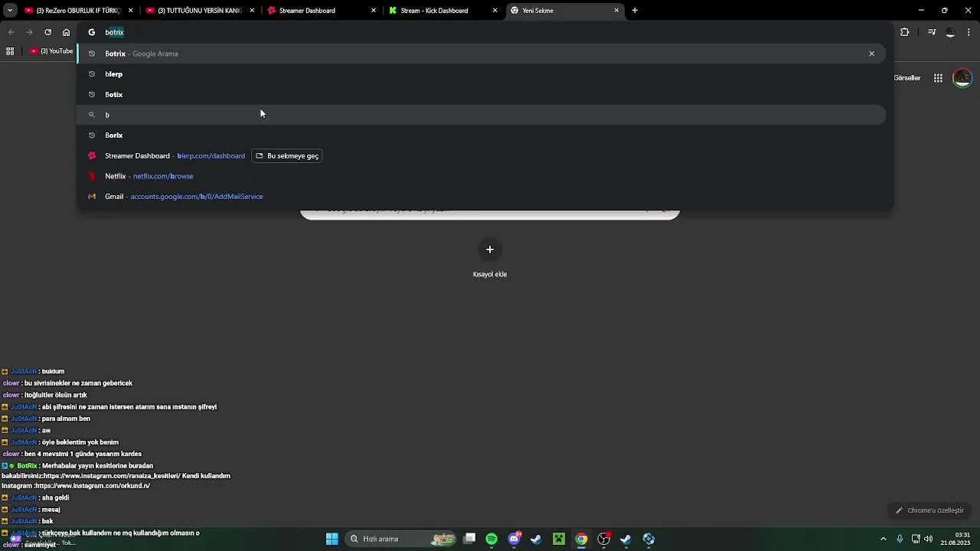Close the Yeni Sekme tab

(616, 11)
